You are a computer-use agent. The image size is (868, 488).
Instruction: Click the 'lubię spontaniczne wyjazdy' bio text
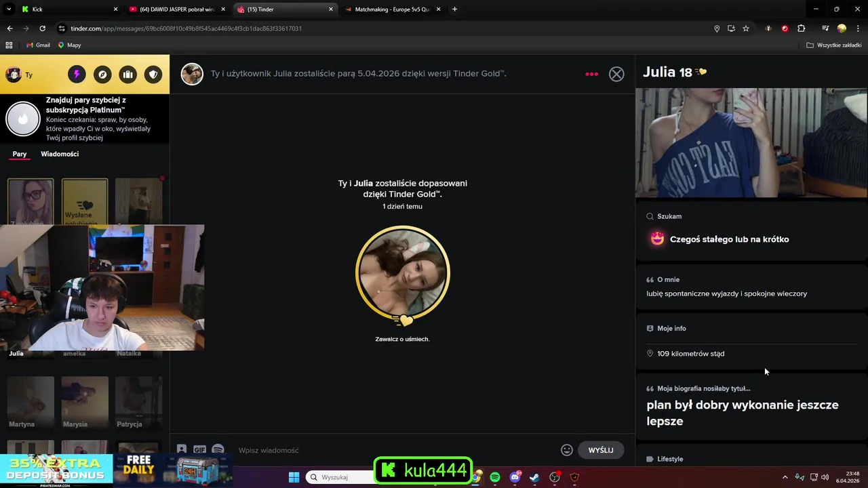point(727,293)
